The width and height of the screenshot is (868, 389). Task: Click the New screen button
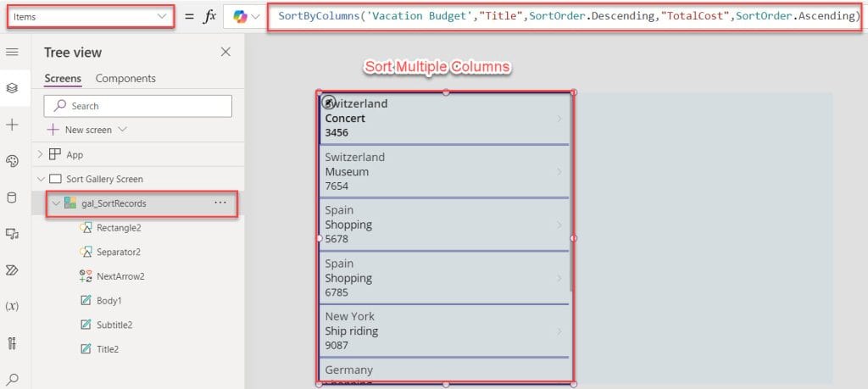coord(79,130)
